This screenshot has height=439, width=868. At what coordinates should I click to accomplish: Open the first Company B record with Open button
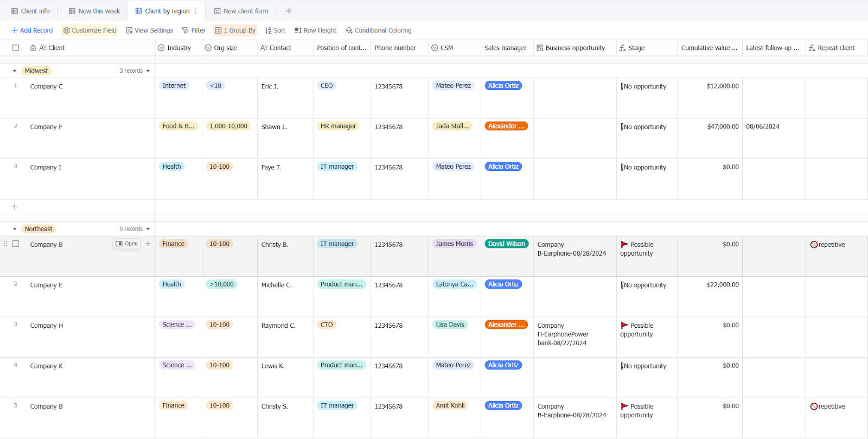126,244
